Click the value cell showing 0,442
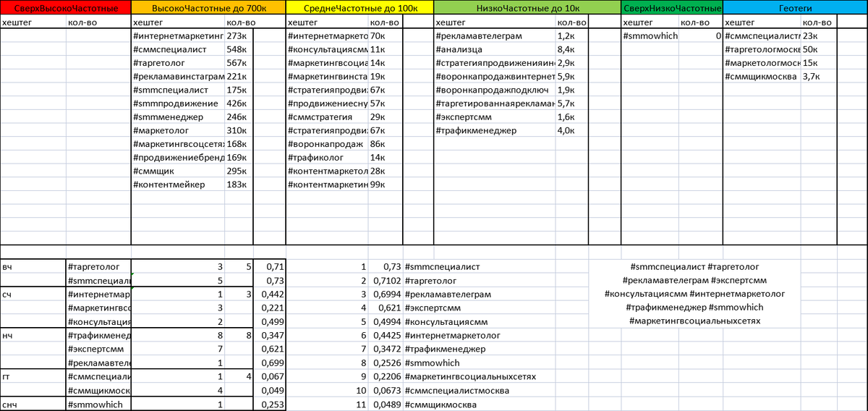 [270, 295]
